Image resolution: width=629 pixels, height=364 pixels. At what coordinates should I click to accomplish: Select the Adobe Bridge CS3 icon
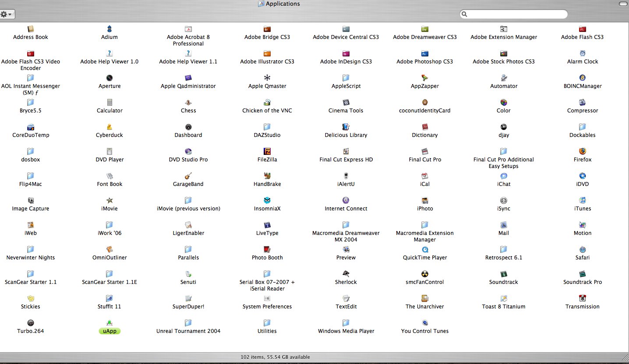pos(267,29)
